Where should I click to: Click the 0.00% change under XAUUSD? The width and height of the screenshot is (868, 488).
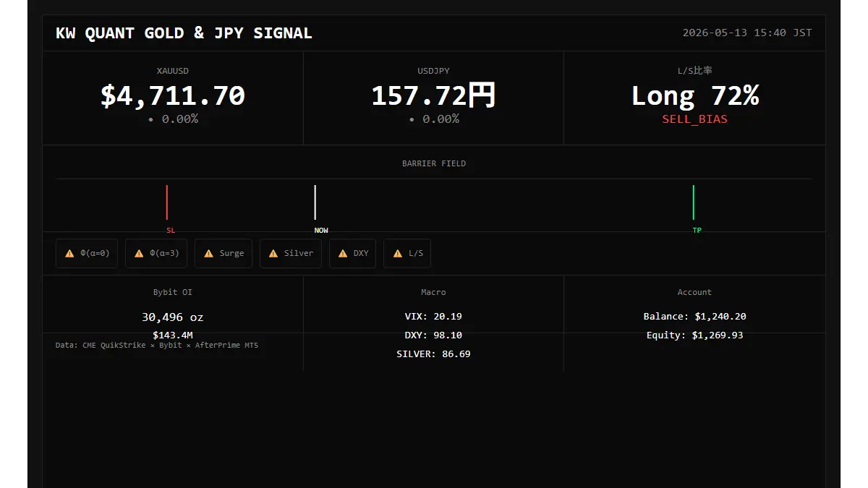click(x=173, y=119)
